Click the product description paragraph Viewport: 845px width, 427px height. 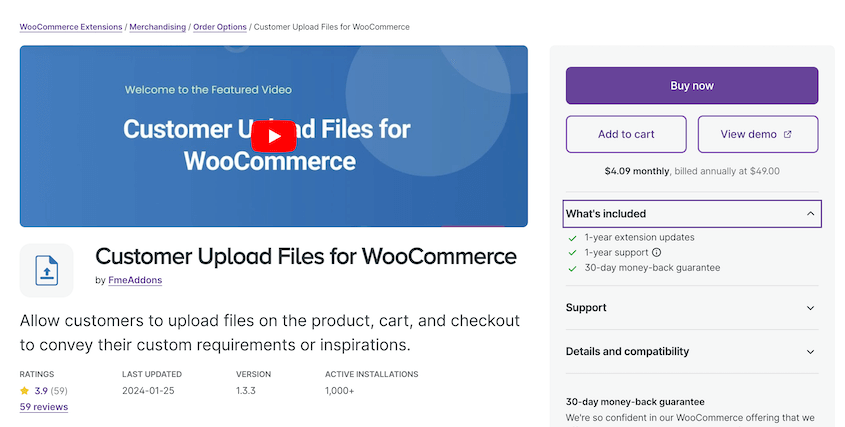click(x=269, y=333)
